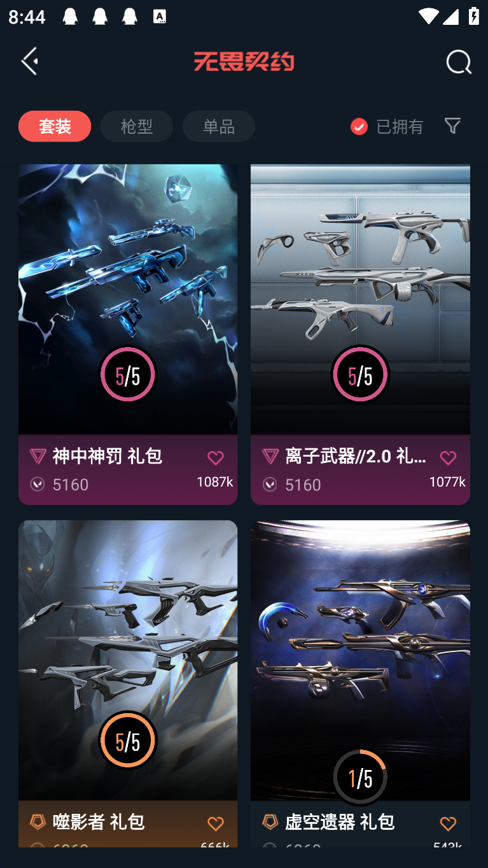The width and height of the screenshot is (488, 868).
Task: Favorite the 噬影者 礼包 heart icon
Action: click(x=216, y=823)
